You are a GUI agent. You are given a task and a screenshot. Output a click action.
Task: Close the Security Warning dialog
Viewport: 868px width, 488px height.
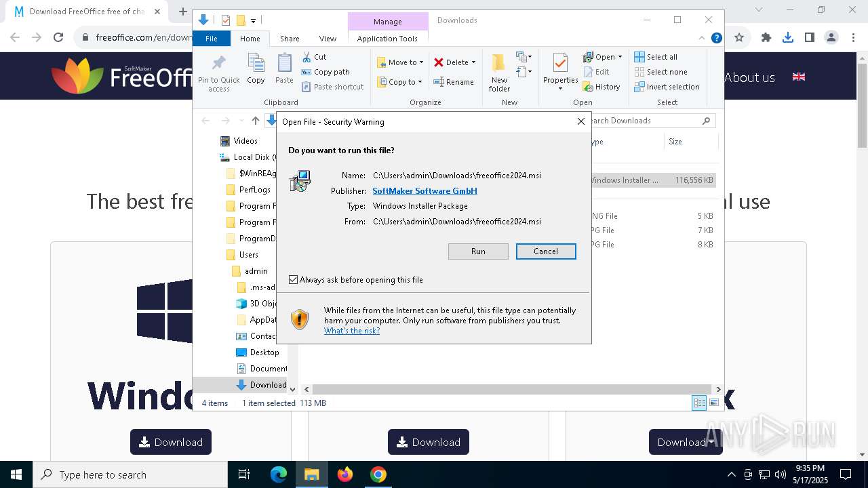[x=581, y=121]
